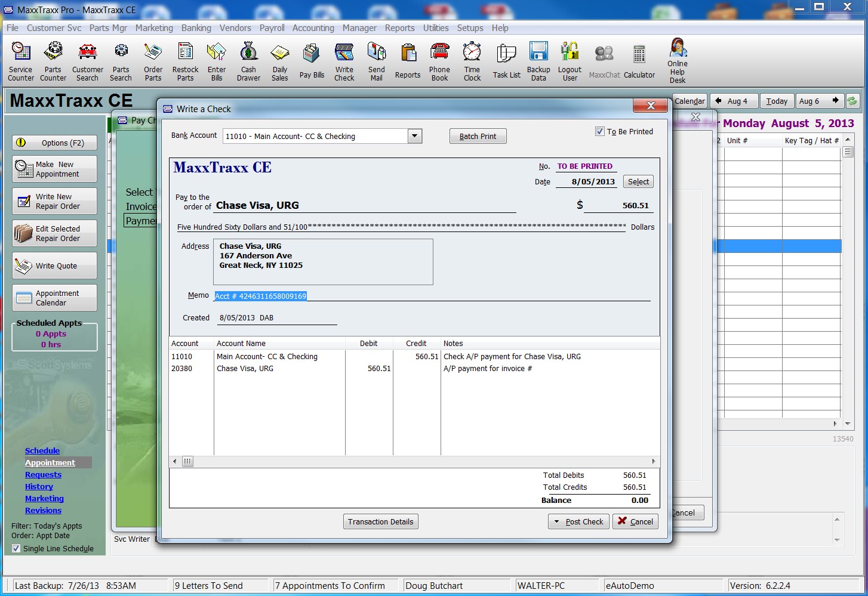Viewport: 868px width, 596px height.
Task: Open the Phone Book icon
Action: (439, 61)
